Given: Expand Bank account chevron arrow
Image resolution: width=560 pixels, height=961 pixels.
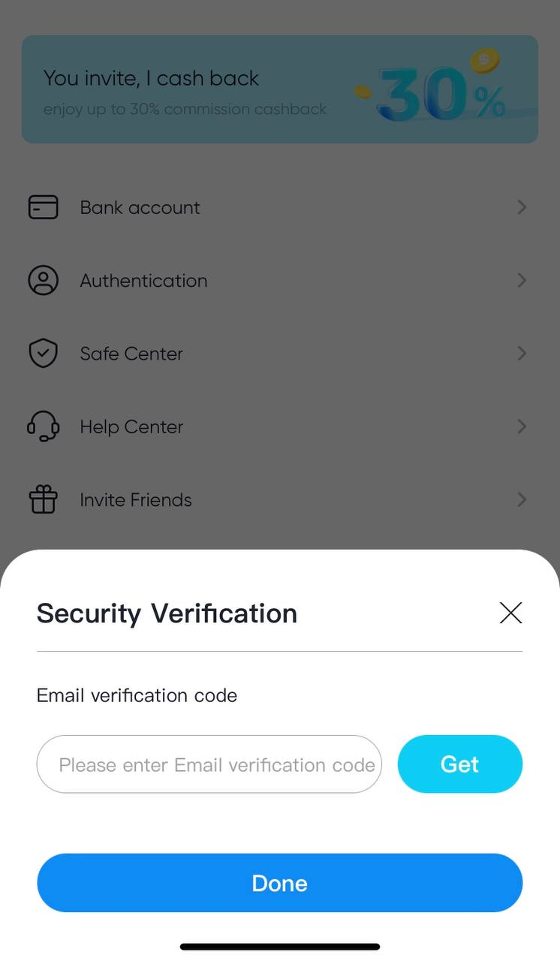Looking at the screenshot, I should (522, 207).
